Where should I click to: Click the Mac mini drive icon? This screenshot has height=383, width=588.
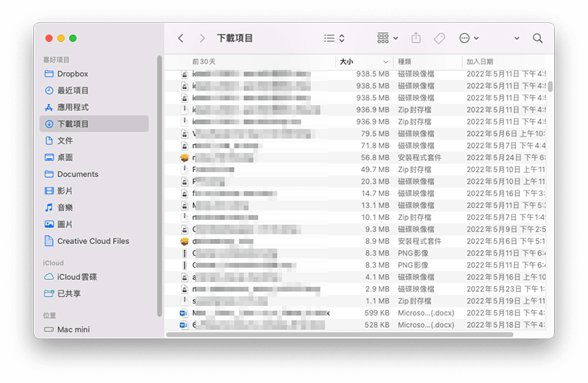pyautogui.click(x=49, y=329)
